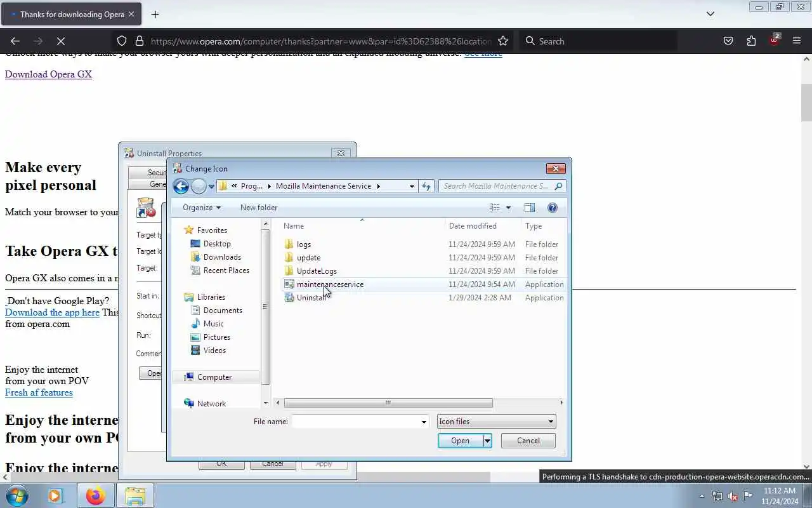Select Favorites in navigation pane
The image size is (812, 508).
pos(212,231)
